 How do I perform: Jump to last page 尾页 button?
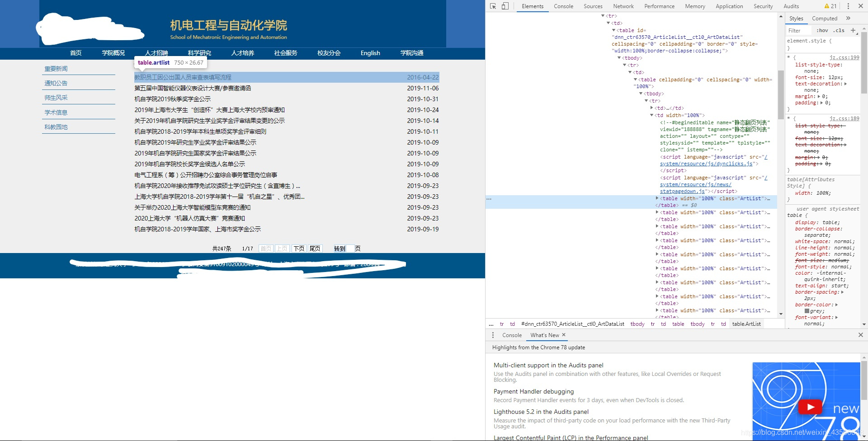pyautogui.click(x=315, y=249)
